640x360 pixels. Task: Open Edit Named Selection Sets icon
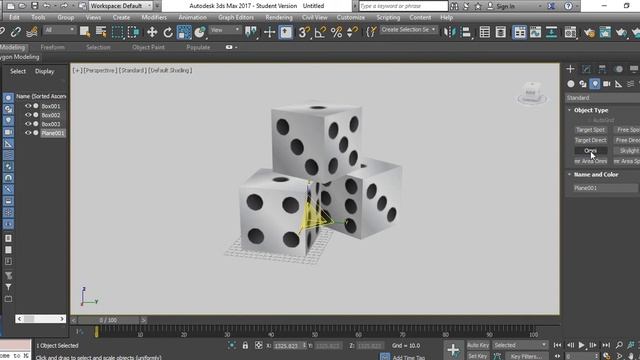pos(371,32)
